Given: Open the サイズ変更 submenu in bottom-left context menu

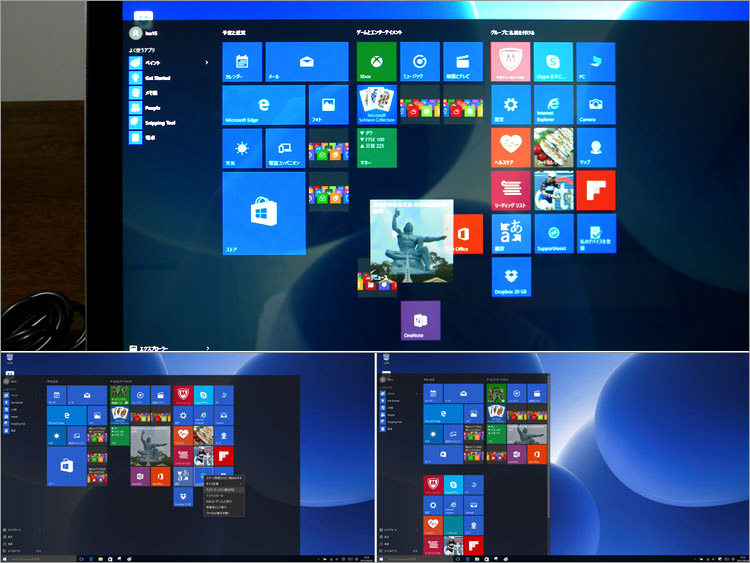Looking at the screenshot, I should 224,484.
